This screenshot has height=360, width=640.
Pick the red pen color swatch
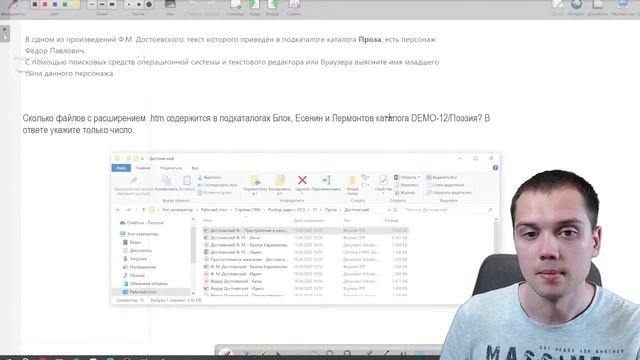pyautogui.click(x=45, y=4)
